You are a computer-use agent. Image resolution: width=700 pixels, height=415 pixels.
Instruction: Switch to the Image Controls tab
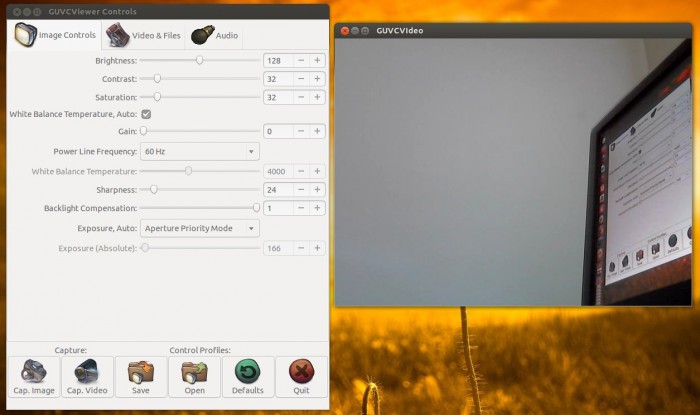pos(56,35)
